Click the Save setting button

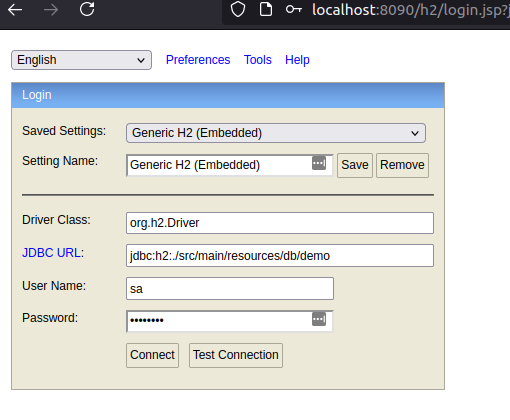(x=355, y=165)
